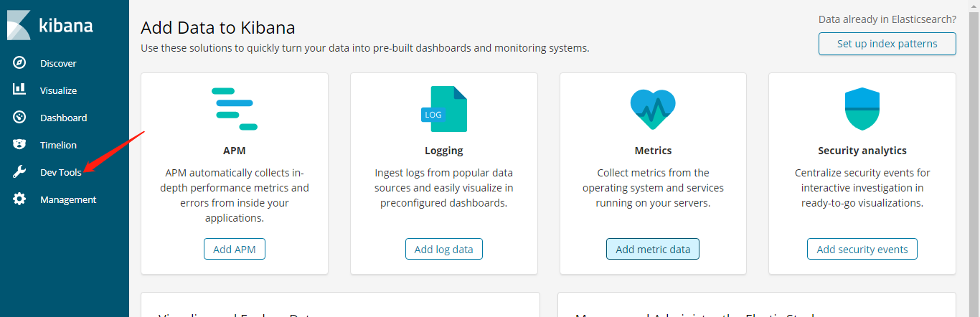Click the Visualize bar chart icon

(20, 90)
